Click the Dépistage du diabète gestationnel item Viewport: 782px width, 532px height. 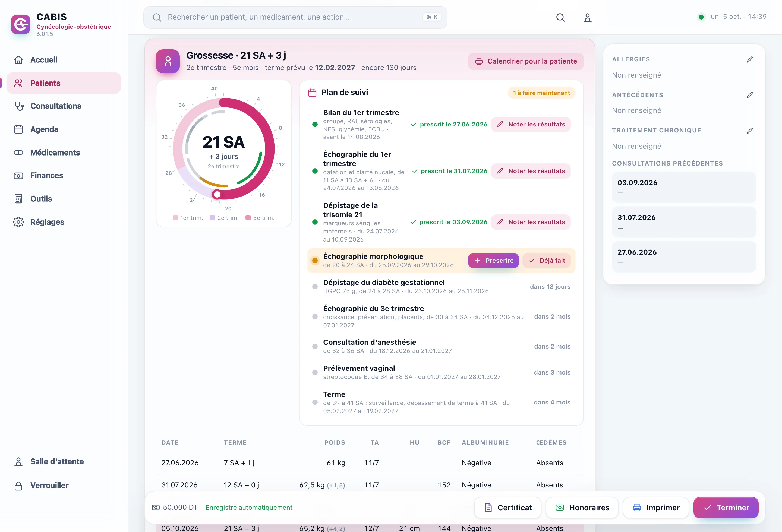[x=441, y=287]
